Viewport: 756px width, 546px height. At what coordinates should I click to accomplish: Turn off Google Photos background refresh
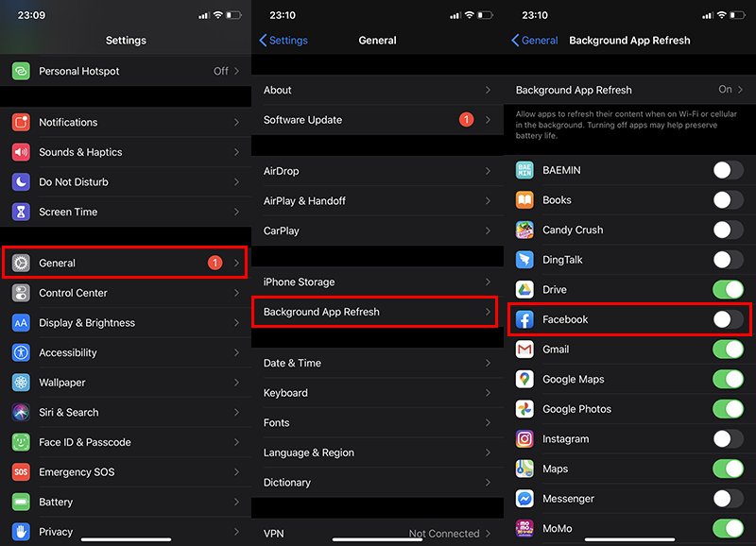(728, 409)
